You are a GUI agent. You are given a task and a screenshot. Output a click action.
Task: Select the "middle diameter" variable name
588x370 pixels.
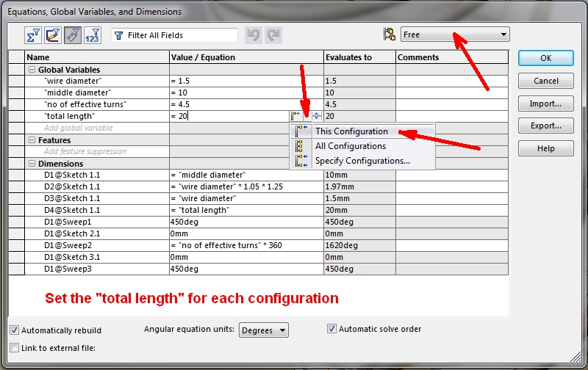(78, 92)
